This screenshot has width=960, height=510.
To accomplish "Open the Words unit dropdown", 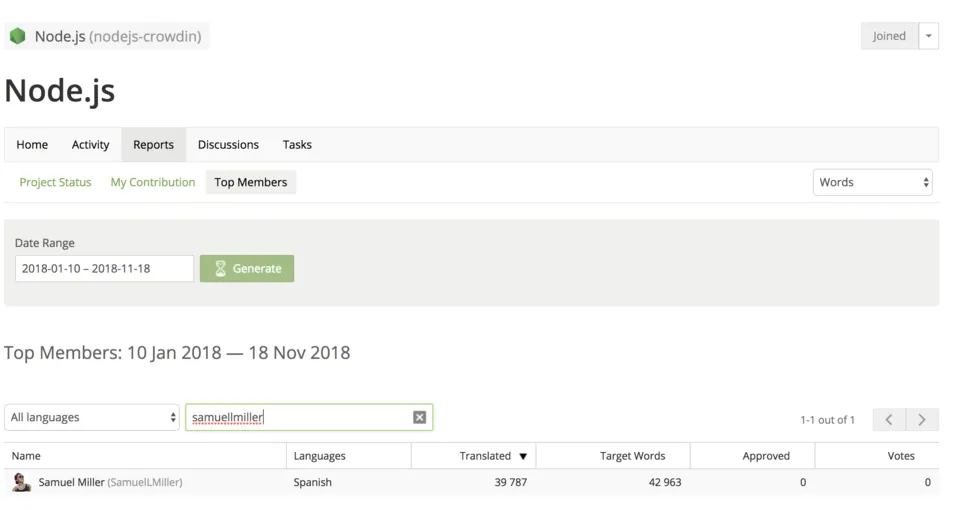I will coord(872,182).
